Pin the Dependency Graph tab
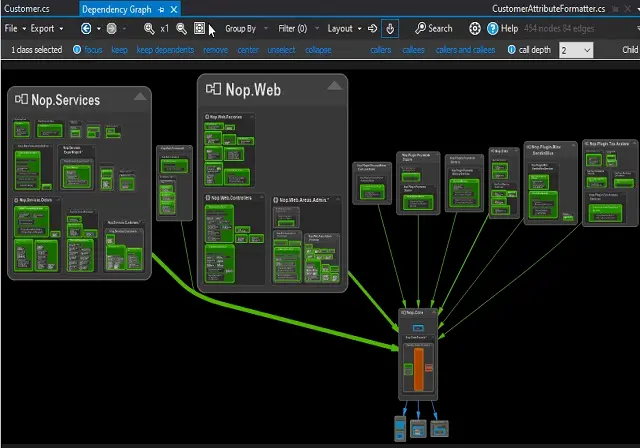 coord(161,9)
